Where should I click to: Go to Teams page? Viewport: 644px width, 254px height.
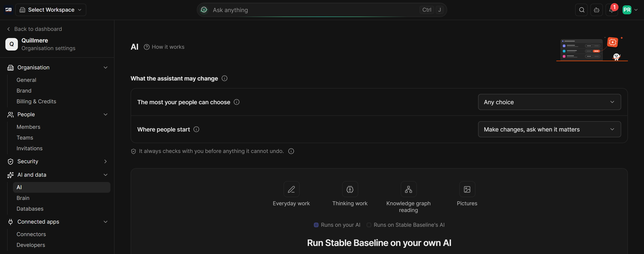point(61,138)
